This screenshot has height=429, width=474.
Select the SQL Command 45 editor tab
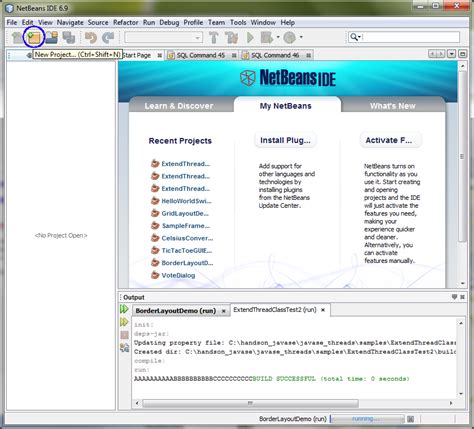[201, 55]
